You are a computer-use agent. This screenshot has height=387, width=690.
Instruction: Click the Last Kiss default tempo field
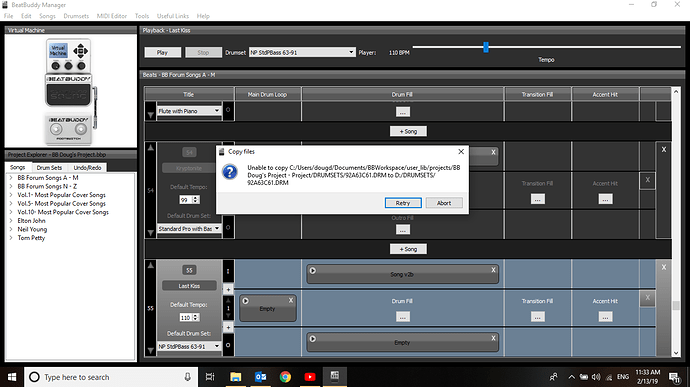186,317
